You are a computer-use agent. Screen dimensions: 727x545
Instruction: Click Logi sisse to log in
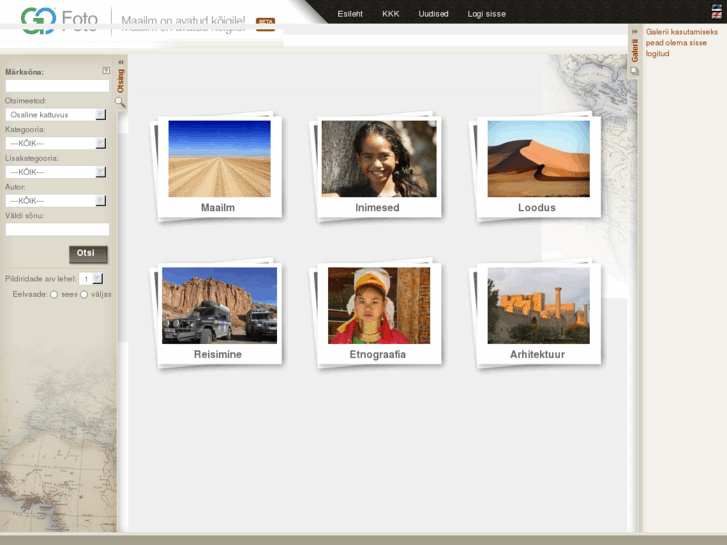(x=486, y=14)
